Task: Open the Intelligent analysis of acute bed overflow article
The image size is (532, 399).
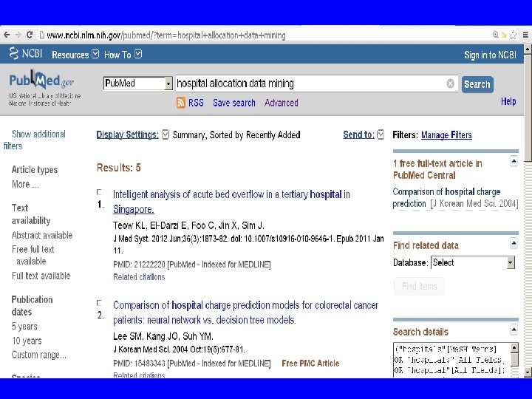Action: point(231,202)
